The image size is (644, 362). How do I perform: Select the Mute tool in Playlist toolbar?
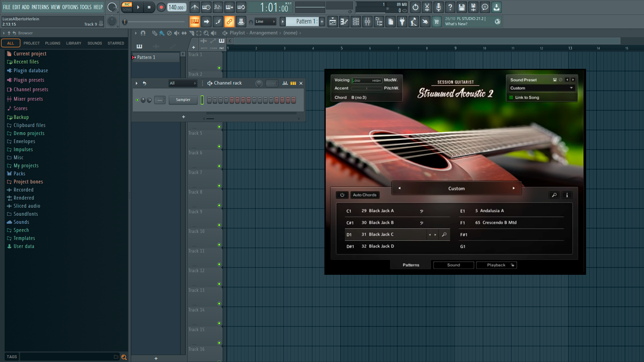click(x=177, y=33)
